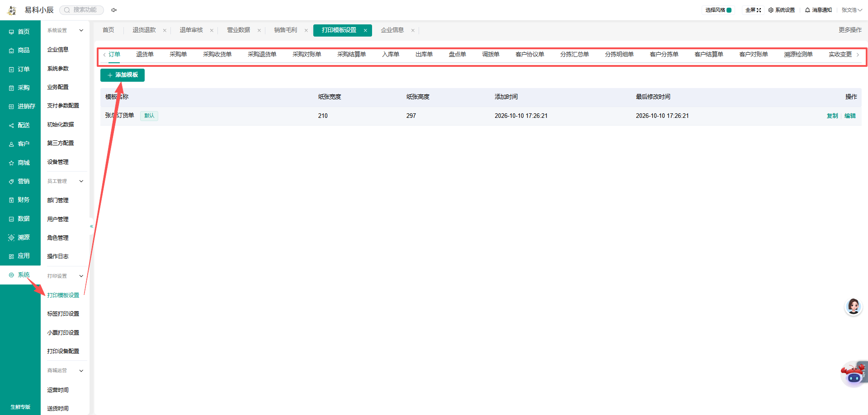Close the 打印模板设置 page tab
The width and height of the screenshot is (868, 415).
(x=365, y=30)
